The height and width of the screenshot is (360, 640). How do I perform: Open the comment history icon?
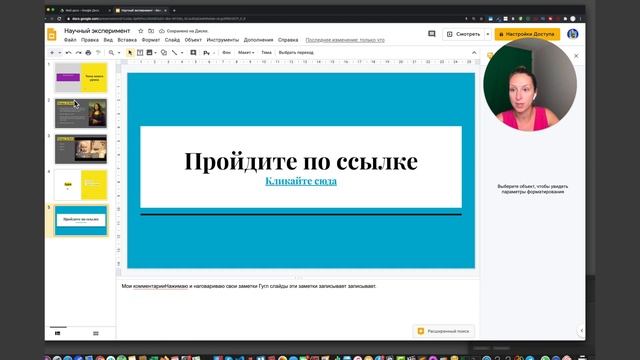[x=431, y=34]
